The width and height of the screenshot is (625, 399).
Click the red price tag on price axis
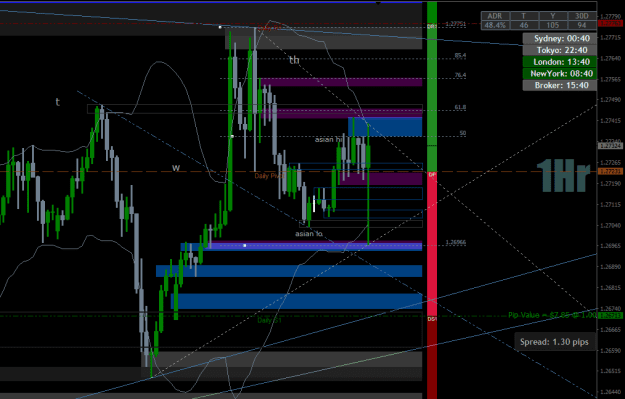coord(611,24)
